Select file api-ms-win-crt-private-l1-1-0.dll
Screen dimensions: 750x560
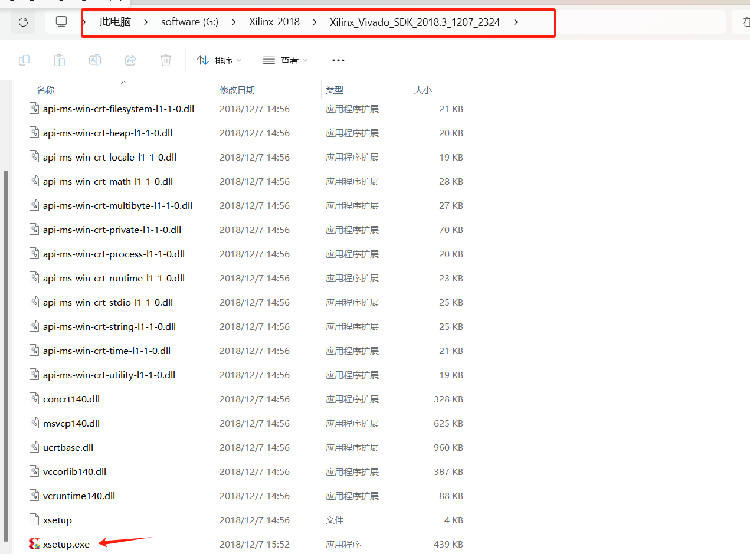[112, 230]
